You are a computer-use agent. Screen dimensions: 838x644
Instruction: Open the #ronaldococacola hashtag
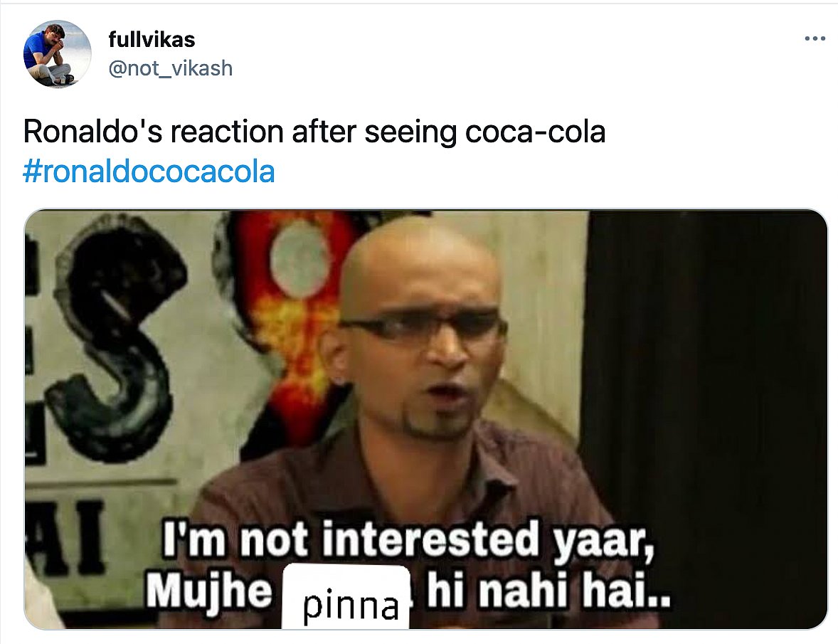(149, 171)
